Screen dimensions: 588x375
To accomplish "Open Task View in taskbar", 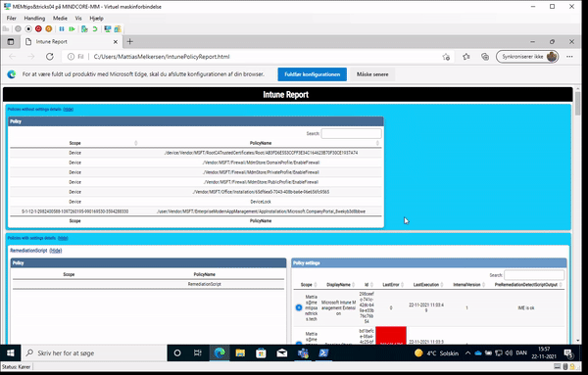I will coord(198,352).
